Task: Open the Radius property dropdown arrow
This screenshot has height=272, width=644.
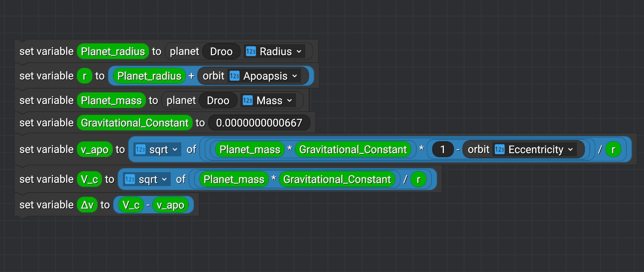Action: (x=299, y=52)
